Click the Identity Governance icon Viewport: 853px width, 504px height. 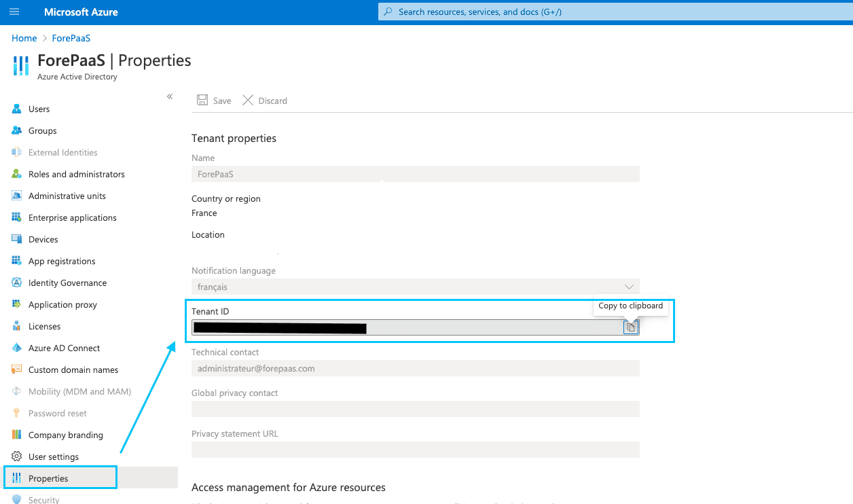pyautogui.click(x=17, y=283)
